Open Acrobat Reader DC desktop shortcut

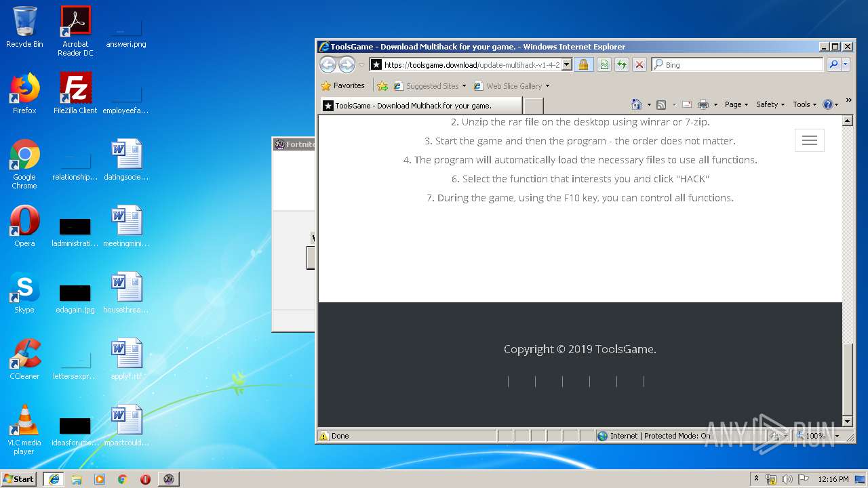pyautogui.click(x=75, y=31)
